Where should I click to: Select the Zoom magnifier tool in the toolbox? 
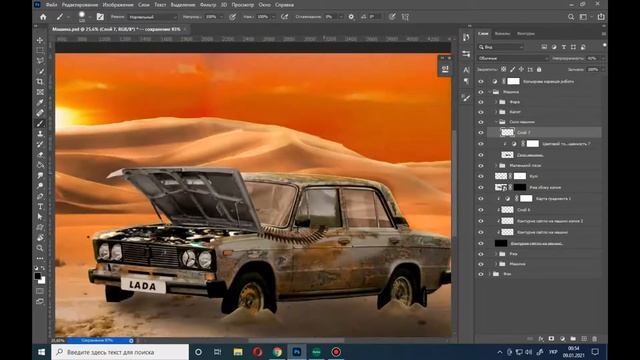pyautogui.click(x=40, y=248)
